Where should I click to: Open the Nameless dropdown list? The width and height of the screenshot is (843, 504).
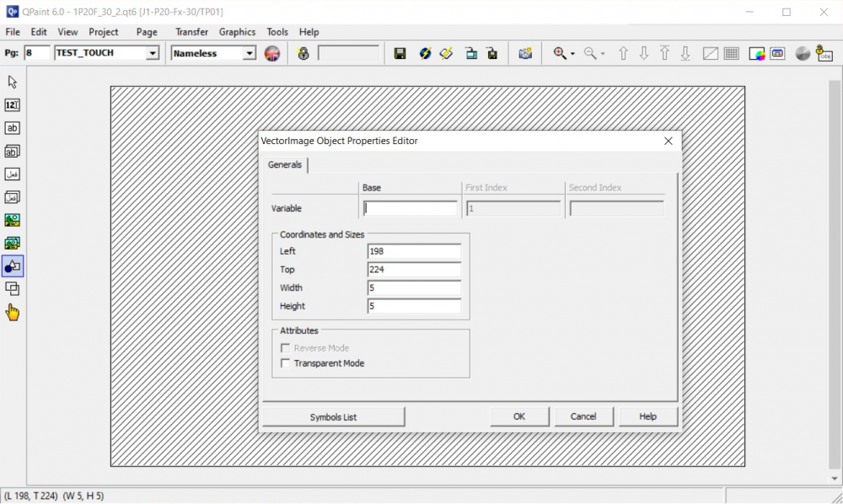(x=249, y=54)
